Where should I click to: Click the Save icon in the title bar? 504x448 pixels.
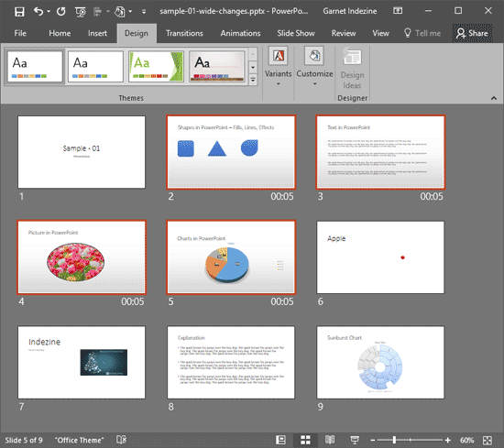[19, 12]
